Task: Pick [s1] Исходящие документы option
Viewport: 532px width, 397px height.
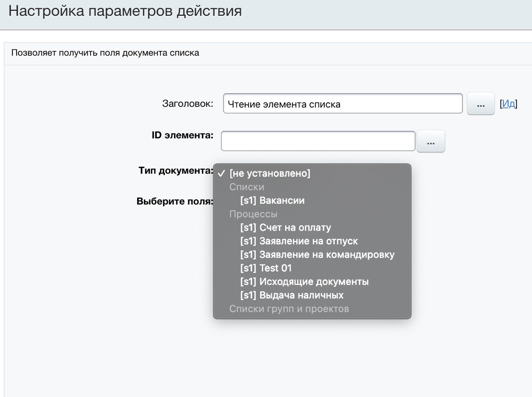Action: tap(304, 281)
